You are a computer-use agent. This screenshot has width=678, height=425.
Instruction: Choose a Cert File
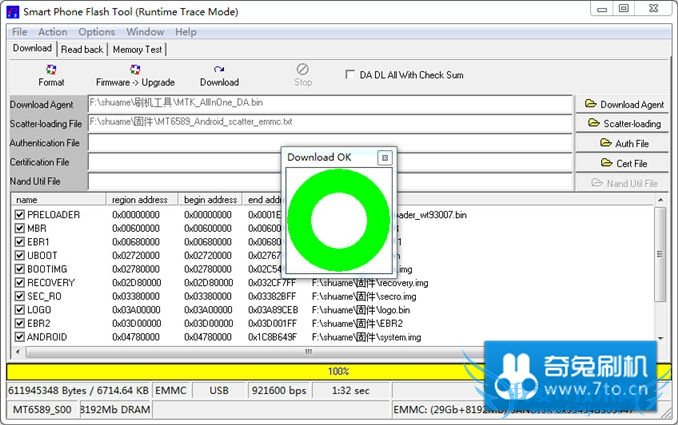click(x=623, y=163)
